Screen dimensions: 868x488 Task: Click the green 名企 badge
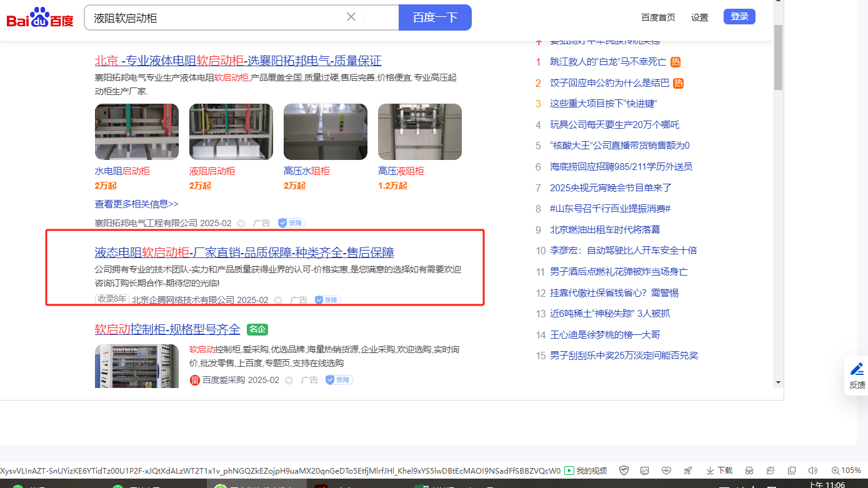click(257, 329)
